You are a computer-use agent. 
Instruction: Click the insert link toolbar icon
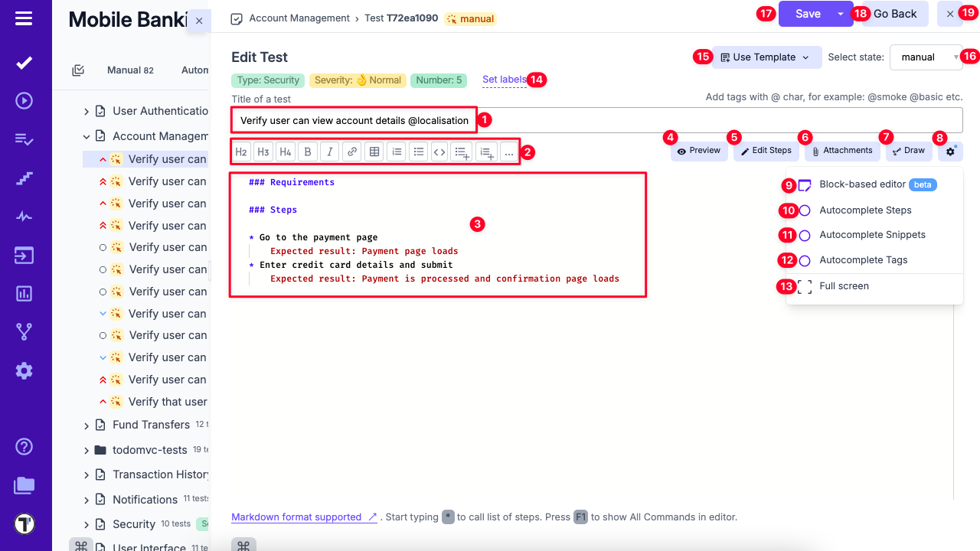click(x=352, y=152)
